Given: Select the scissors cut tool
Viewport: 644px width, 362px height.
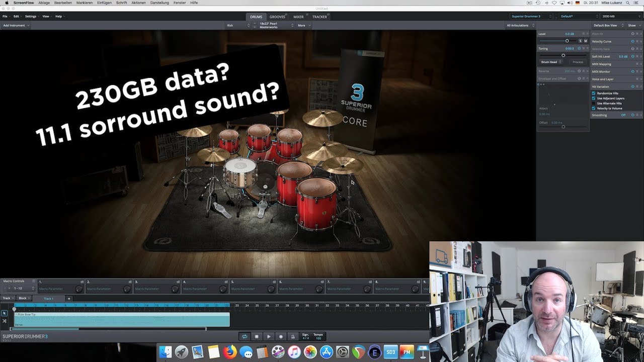Looking at the screenshot, I should click(5, 321).
